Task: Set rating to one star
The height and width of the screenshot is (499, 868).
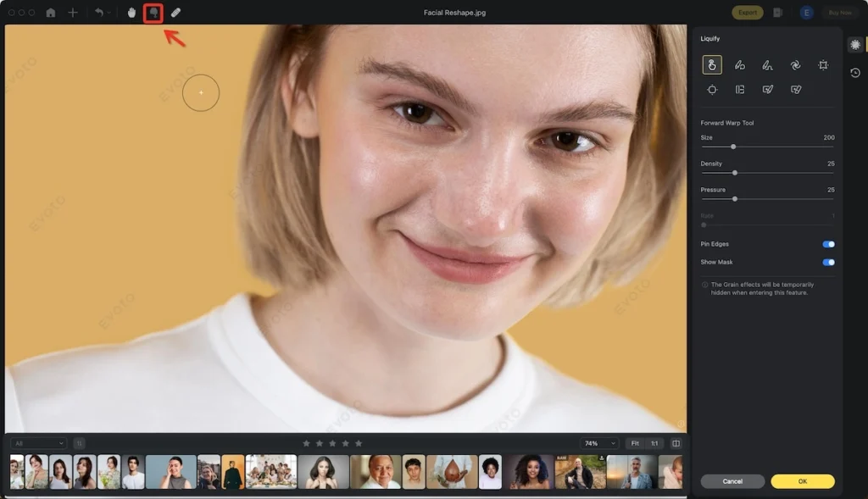Action: point(306,443)
